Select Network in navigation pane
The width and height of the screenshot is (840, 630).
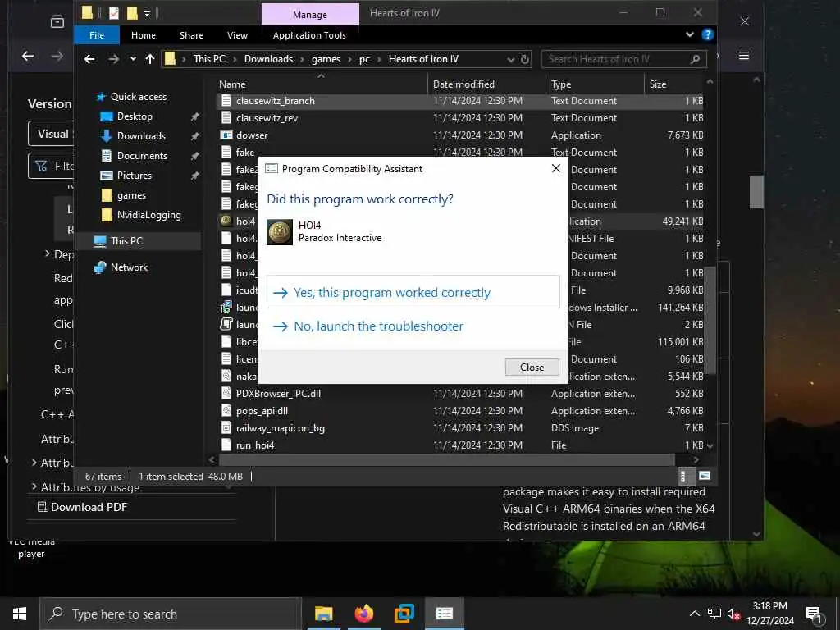tap(129, 267)
